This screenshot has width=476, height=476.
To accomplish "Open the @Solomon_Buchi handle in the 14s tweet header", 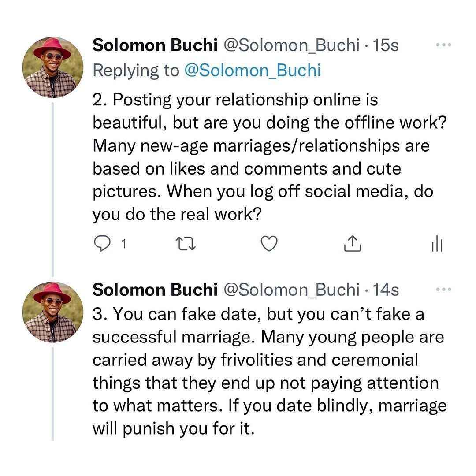I will [292, 290].
